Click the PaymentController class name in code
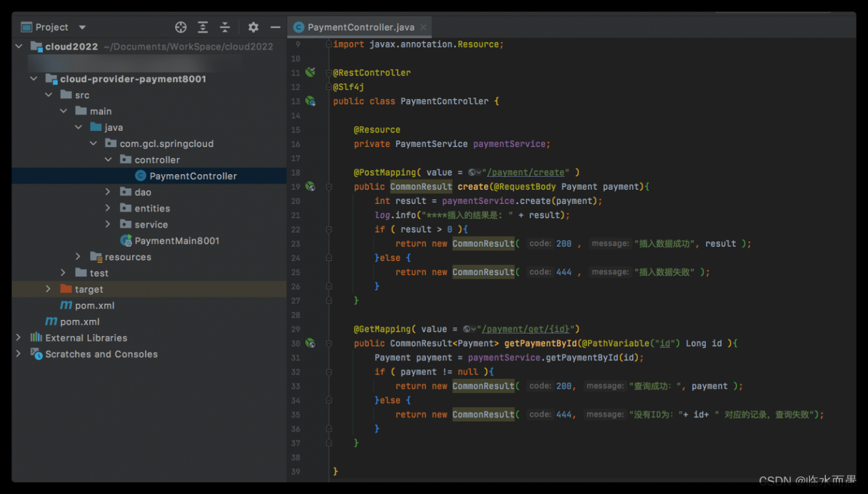868x494 pixels. click(x=444, y=101)
